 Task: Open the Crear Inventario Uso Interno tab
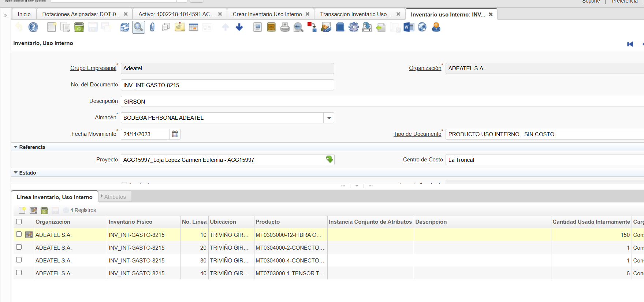[x=267, y=14]
